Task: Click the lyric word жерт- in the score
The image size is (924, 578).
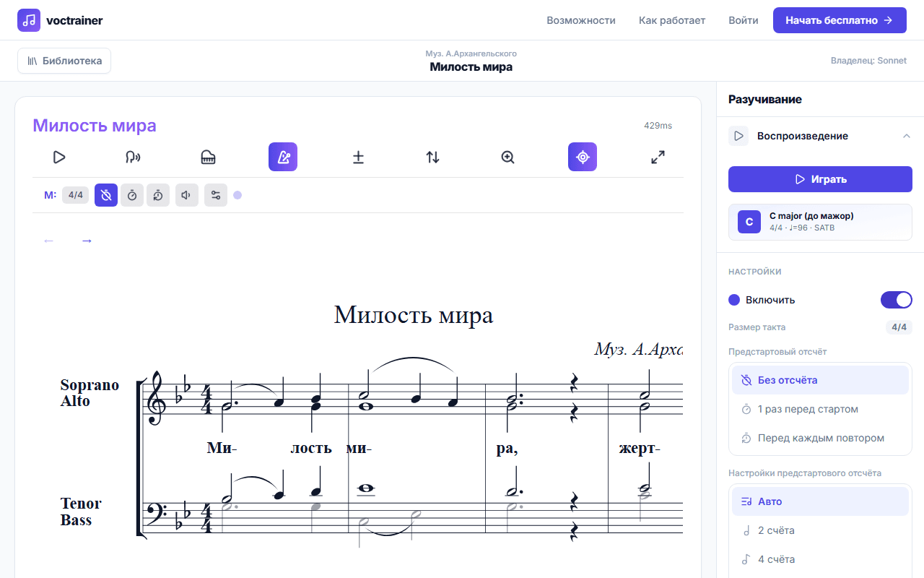Action: 640,448
